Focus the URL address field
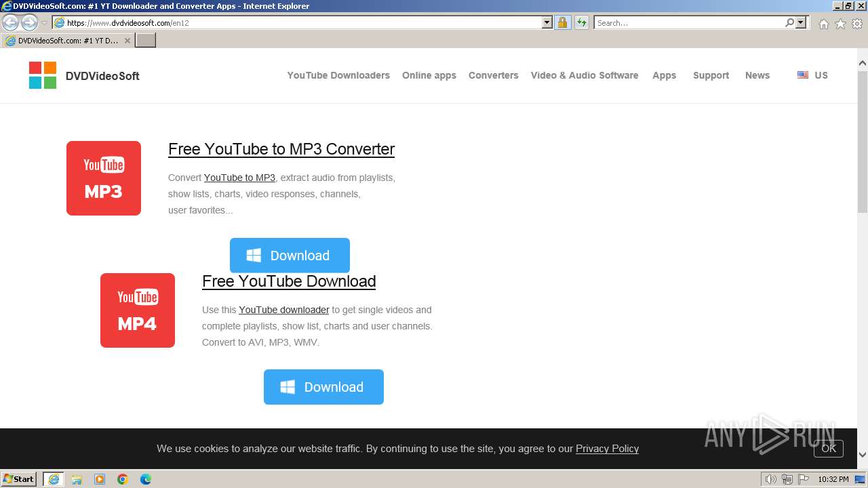This screenshot has height=488, width=868. click(x=303, y=22)
